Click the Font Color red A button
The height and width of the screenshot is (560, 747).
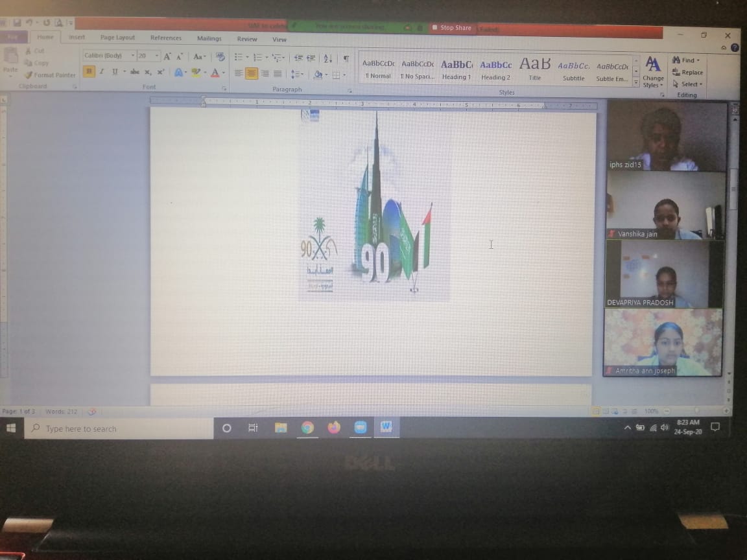click(217, 73)
